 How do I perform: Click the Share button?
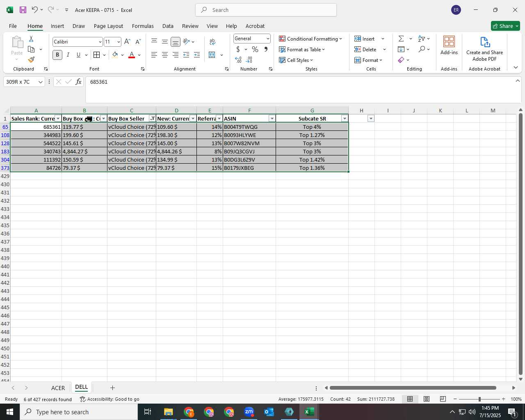(505, 26)
